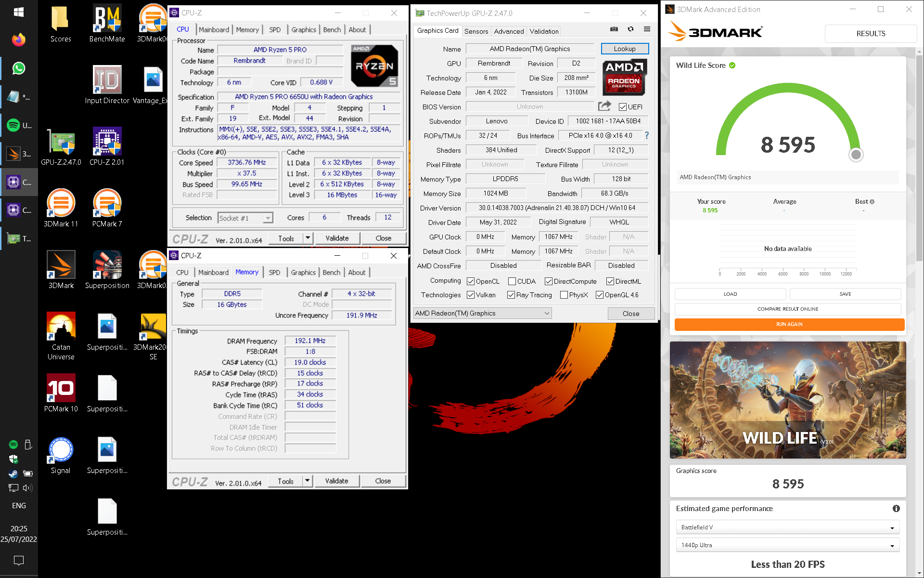This screenshot has height=578, width=924.
Task: Toggle Vulkan checkbox
Action: (471, 295)
